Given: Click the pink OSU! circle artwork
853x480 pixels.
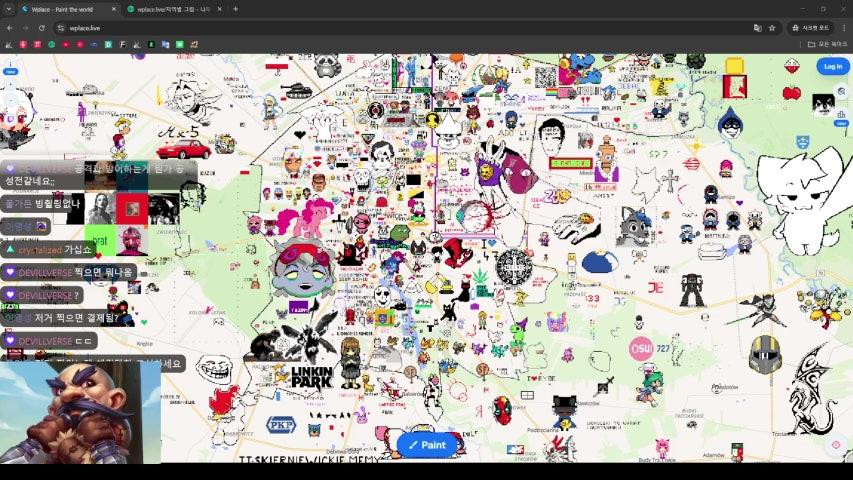Looking at the screenshot, I should (641, 349).
